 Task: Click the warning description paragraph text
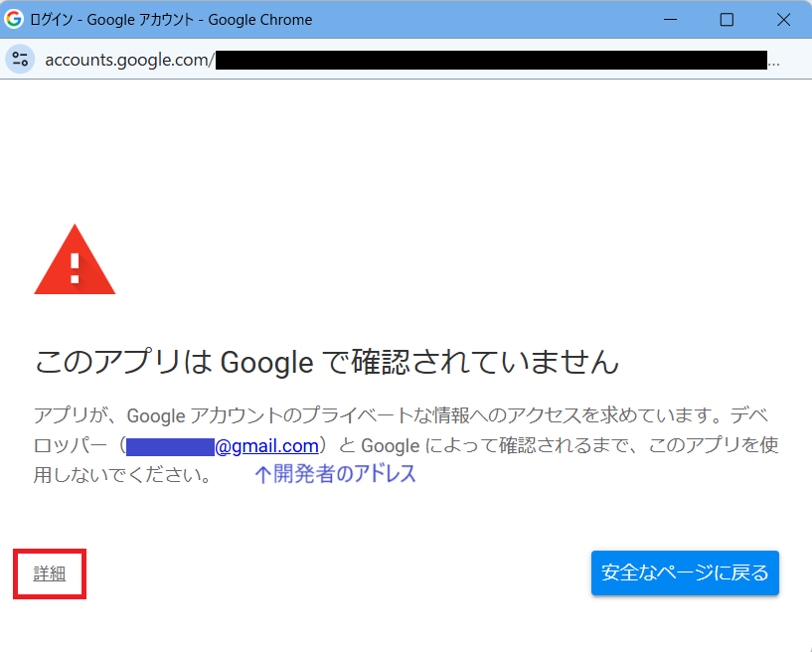click(398, 415)
